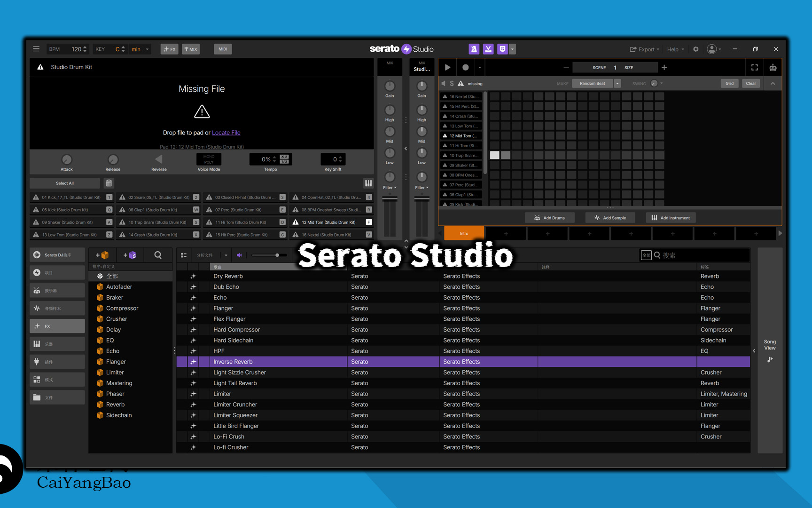This screenshot has width=812, height=508.
Task: Click the Reverse arrow icon
Action: coord(159,160)
